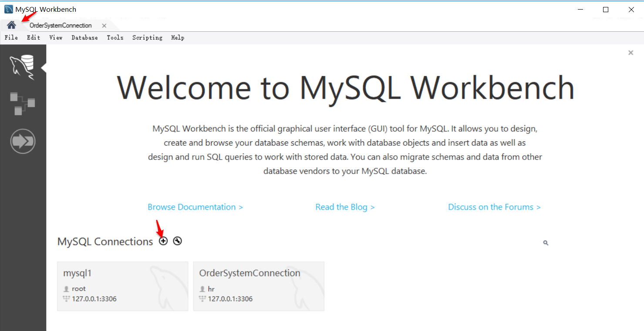The height and width of the screenshot is (331, 644).
Task: Click the hr user label
Action: [x=211, y=289]
